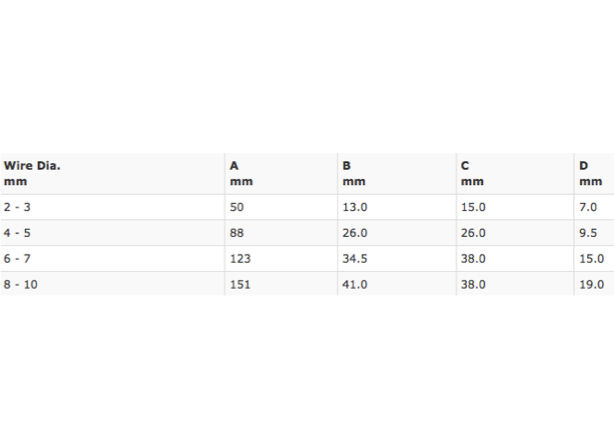Click the A value 88 cell
Viewport: 615px width, 443px height.
[237, 233]
